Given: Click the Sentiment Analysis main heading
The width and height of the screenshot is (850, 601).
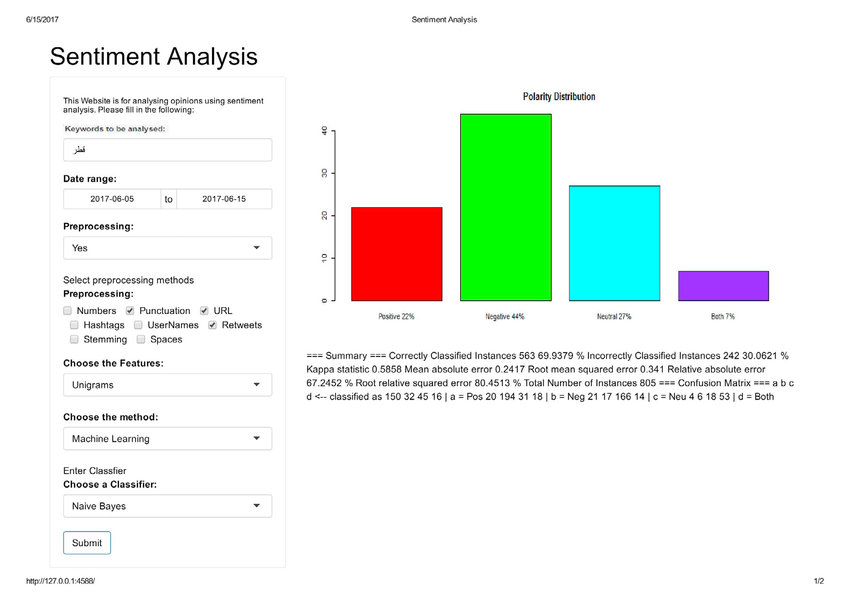Looking at the screenshot, I should point(154,56).
